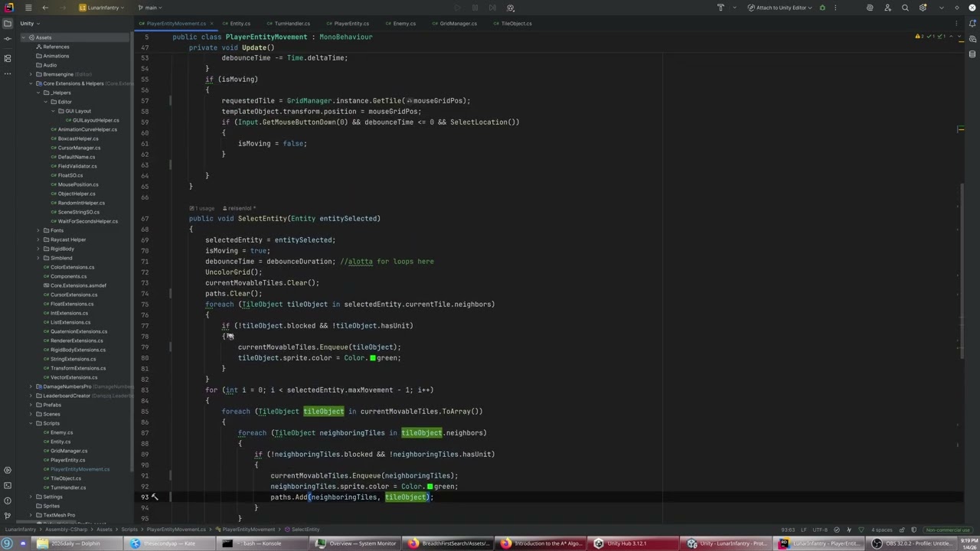Collapse the Assets root folder
This screenshot has width=980, height=551.
click(22, 37)
